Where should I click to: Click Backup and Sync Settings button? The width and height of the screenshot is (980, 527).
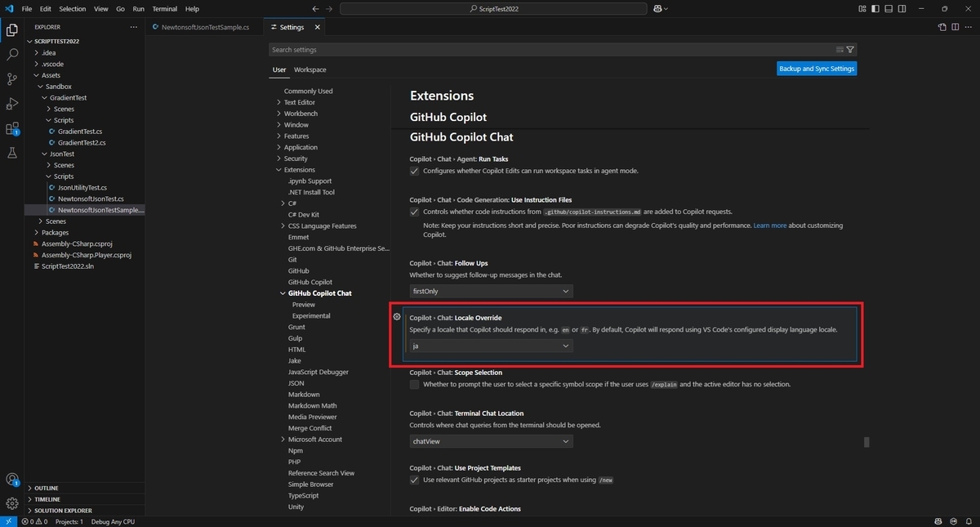(817, 69)
